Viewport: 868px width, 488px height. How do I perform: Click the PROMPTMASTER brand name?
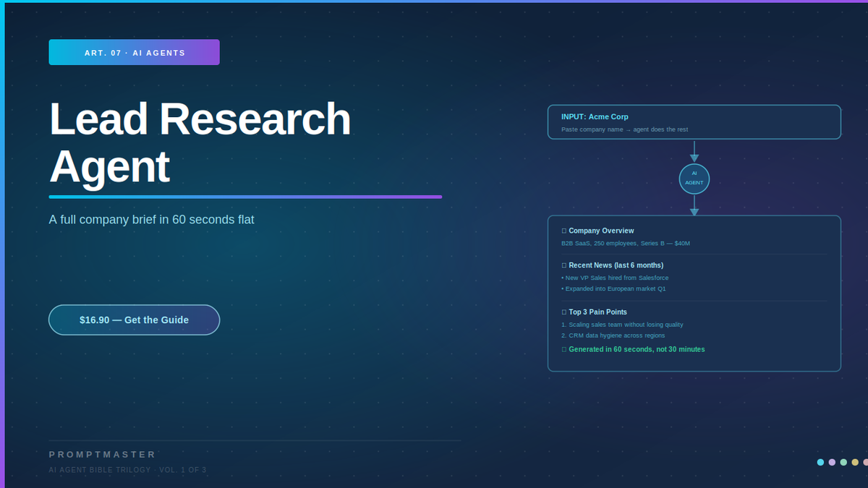[x=103, y=454]
